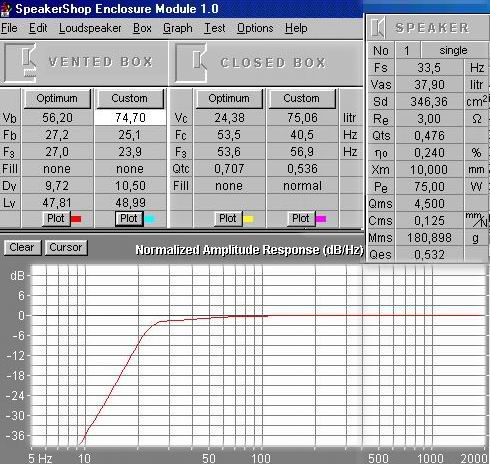Viewport: 490px width, 464px height.
Task: Click the red plot color swatch
Action: 76,219
